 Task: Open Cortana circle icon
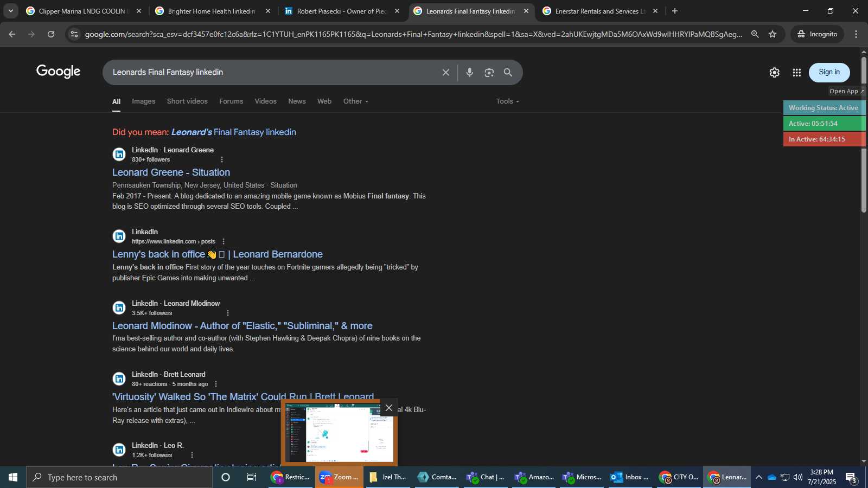[226, 477]
